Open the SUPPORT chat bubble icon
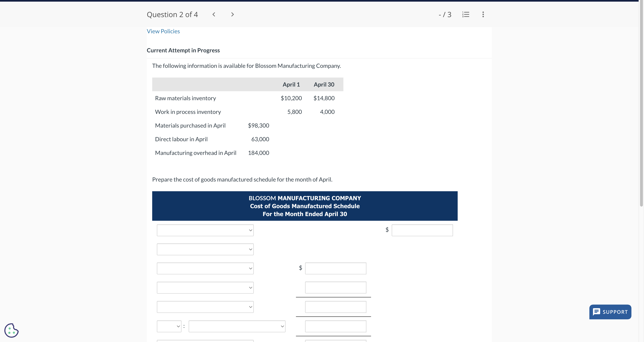 tap(597, 312)
